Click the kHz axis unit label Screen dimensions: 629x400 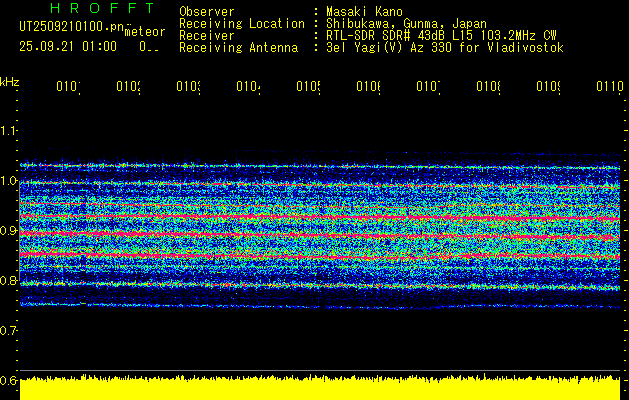click(x=9, y=81)
